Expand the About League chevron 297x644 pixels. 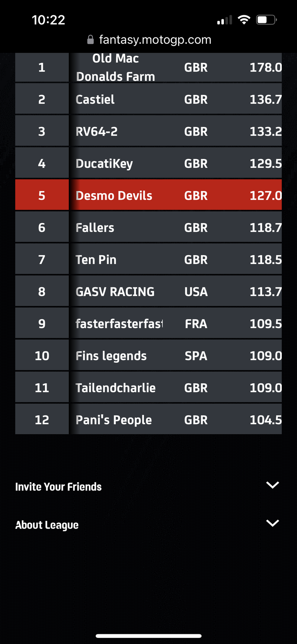coord(272,523)
